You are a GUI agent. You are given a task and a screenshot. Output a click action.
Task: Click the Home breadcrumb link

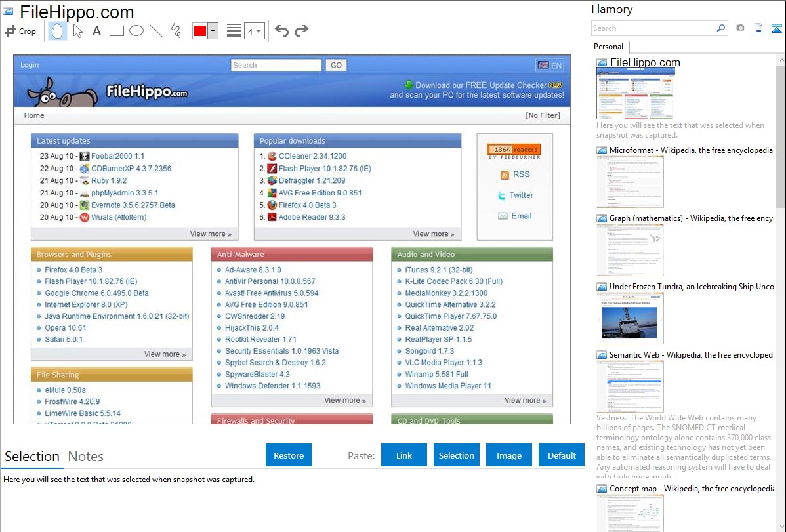point(34,115)
